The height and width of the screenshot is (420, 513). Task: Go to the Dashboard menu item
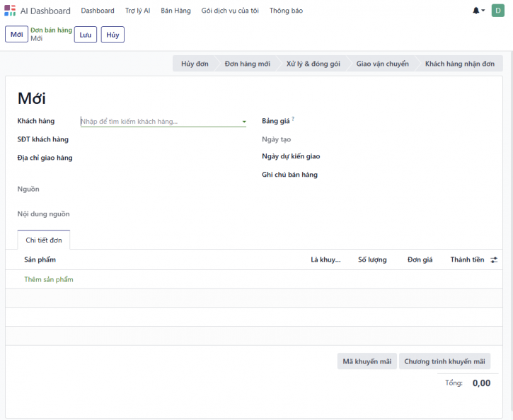click(98, 11)
